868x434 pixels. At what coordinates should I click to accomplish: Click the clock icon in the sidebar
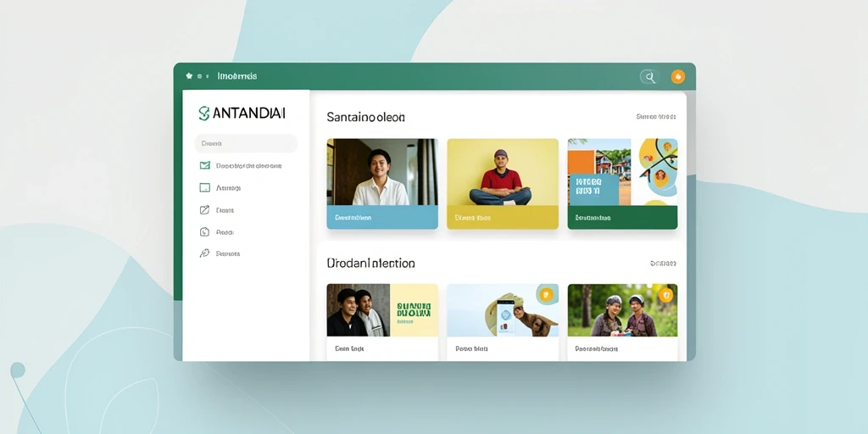click(204, 232)
